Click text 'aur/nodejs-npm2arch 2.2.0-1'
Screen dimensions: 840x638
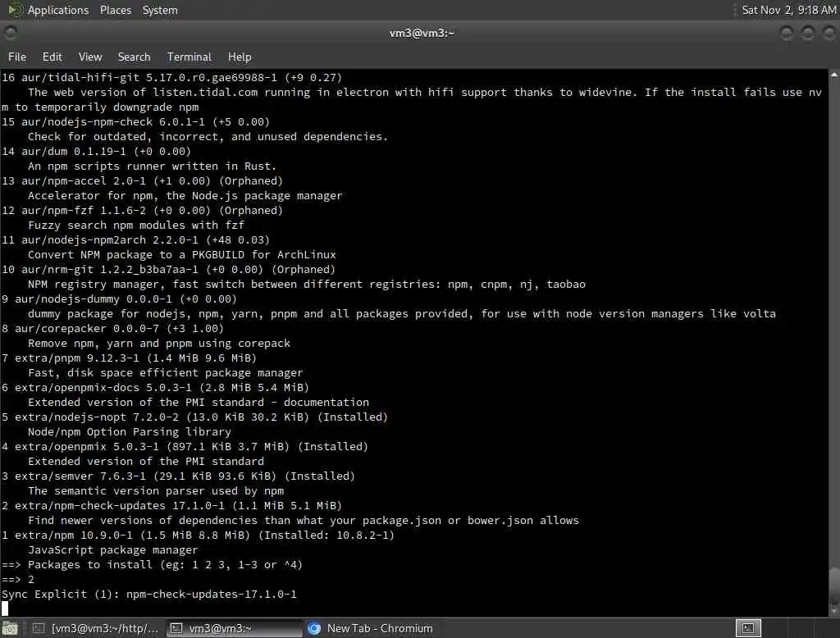(x=109, y=240)
